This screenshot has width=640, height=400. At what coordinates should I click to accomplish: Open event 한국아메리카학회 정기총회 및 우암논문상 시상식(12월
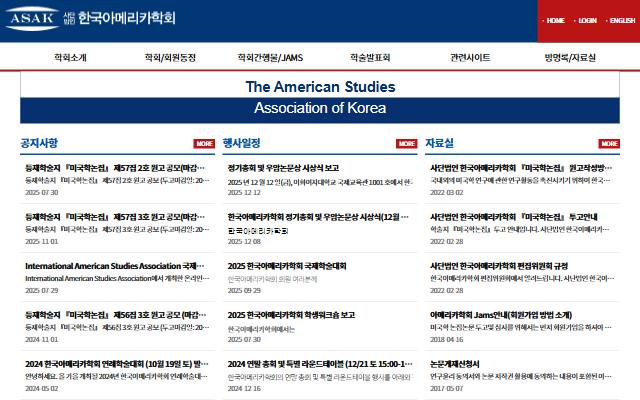coord(318,217)
